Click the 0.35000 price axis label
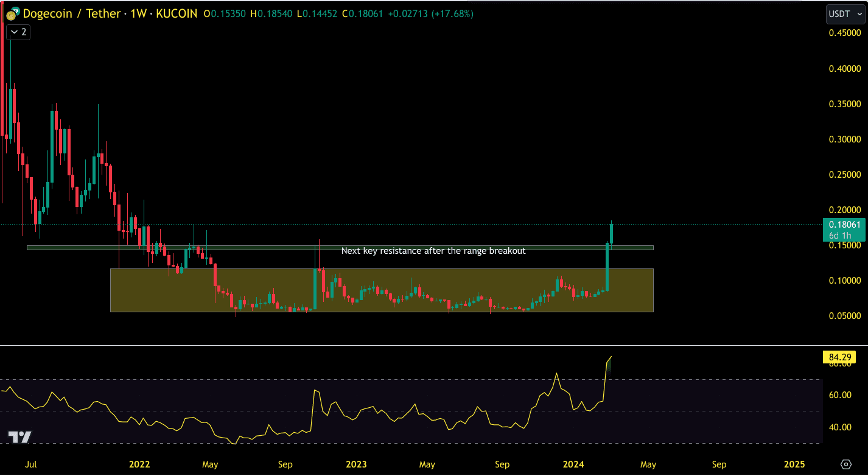 (x=845, y=103)
